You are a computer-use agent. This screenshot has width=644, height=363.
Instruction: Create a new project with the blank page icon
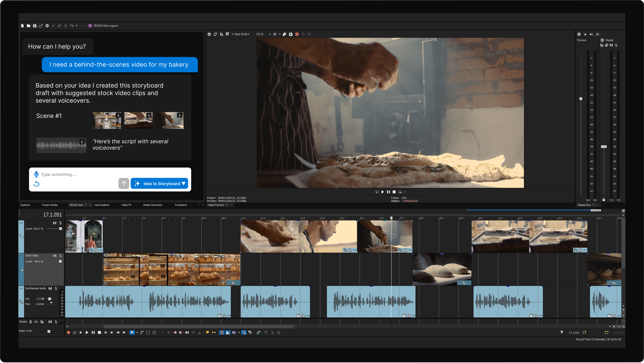click(22, 26)
